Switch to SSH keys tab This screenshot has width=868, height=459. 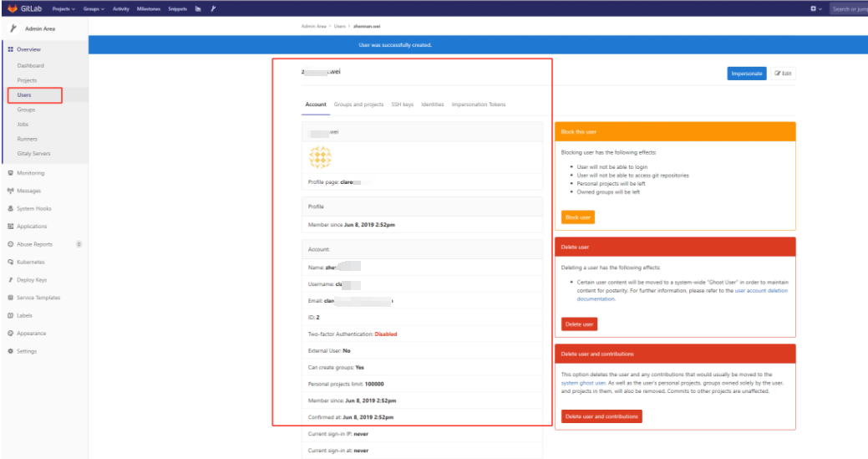(403, 105)
